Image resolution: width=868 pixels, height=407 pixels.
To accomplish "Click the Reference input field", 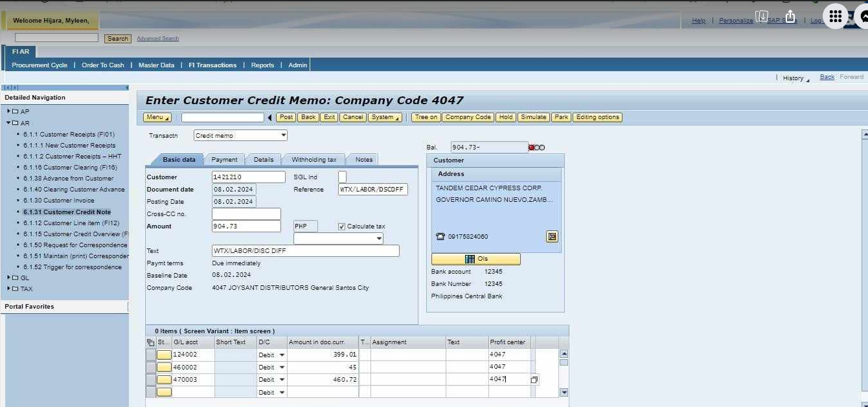I will click(x=373, y=190).
